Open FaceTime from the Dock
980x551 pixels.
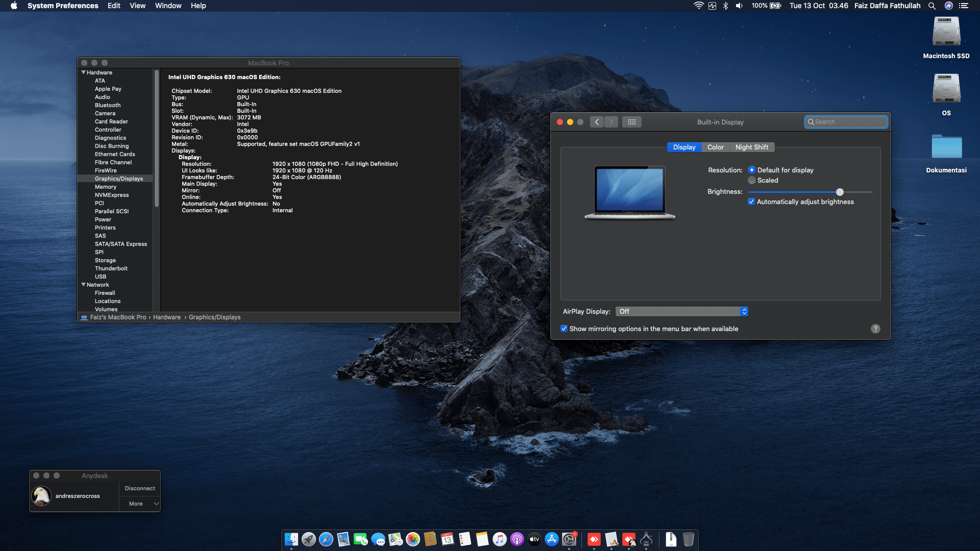(x=361, y=539)
